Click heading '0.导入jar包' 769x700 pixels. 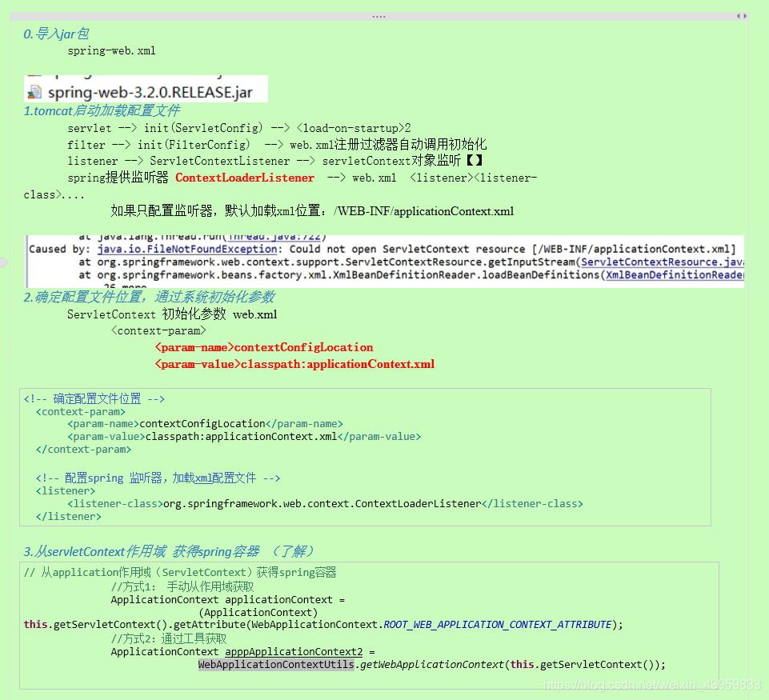pyautogui.click(x=56, y=34)
